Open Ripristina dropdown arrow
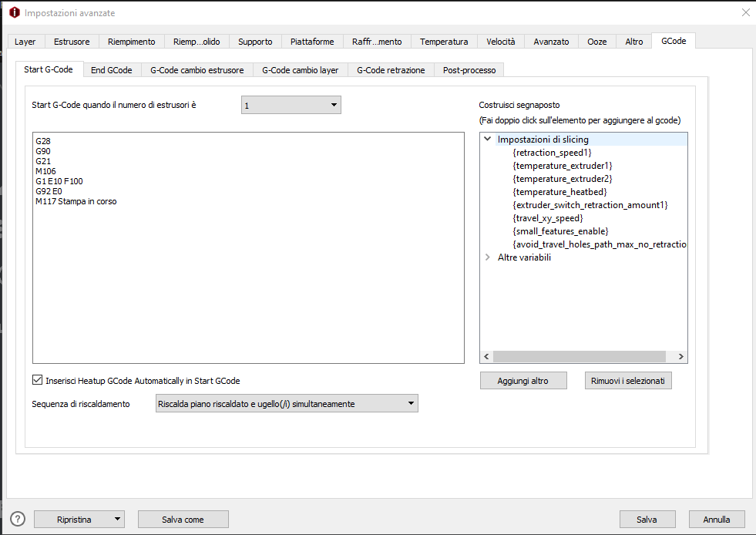The image size is (756, 535). pyautogui.click(x=117, y=520)
